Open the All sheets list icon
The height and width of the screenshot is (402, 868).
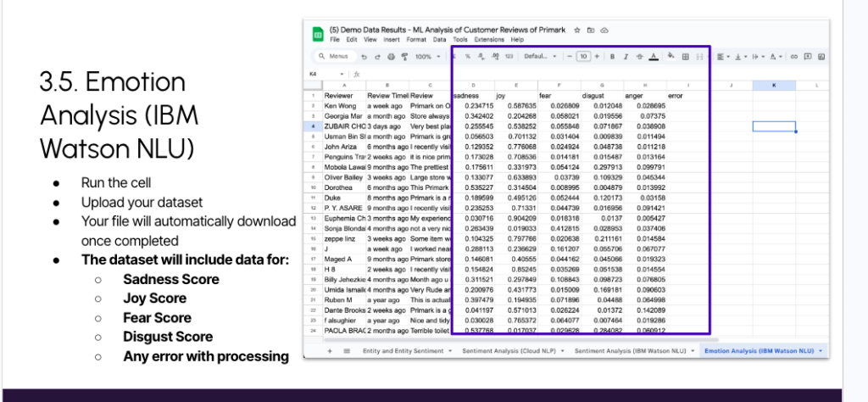click(x=347, y=350)
